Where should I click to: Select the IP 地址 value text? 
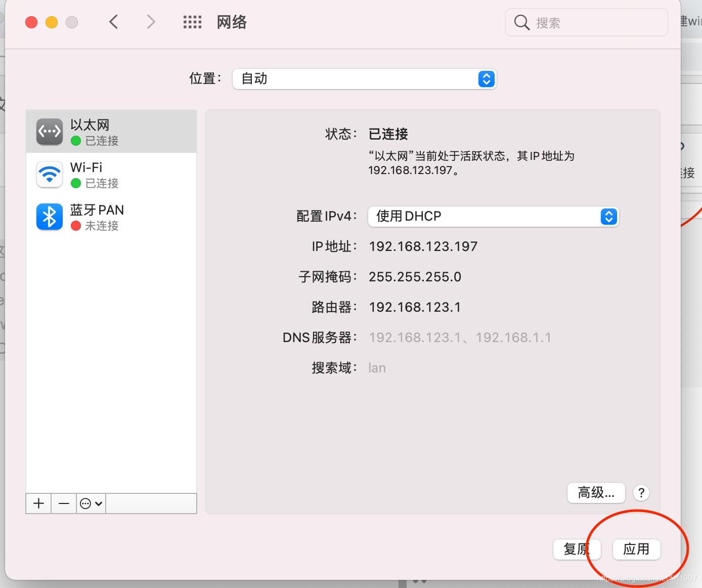(x=423, y=246)
